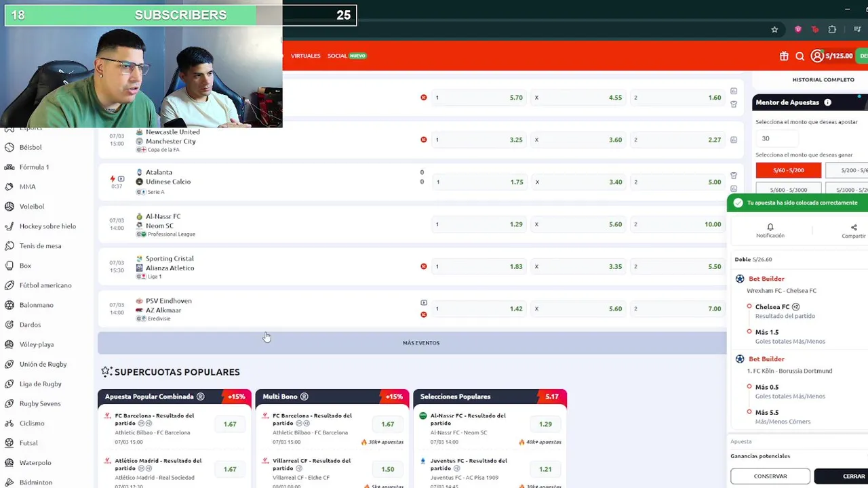Select draw odds 5.60 for PSV Eindhoven match
Screen dimensions: 868x488
point(578,308)
